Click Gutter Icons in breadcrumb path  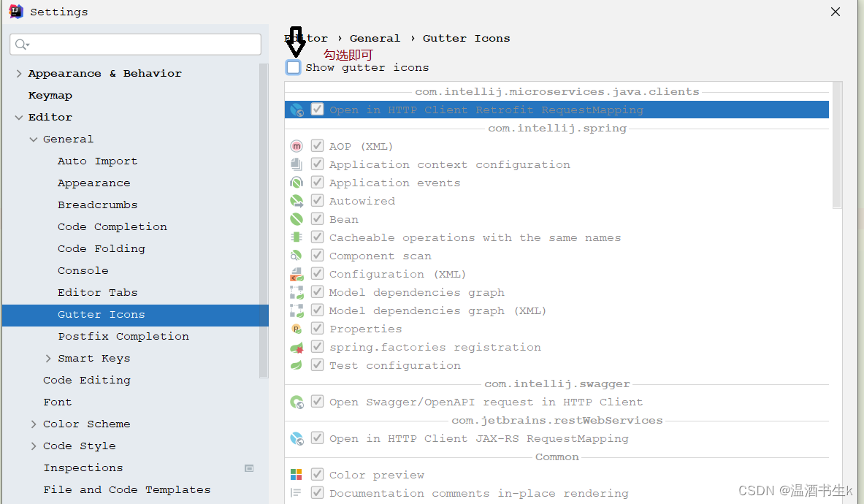(467, 39)
